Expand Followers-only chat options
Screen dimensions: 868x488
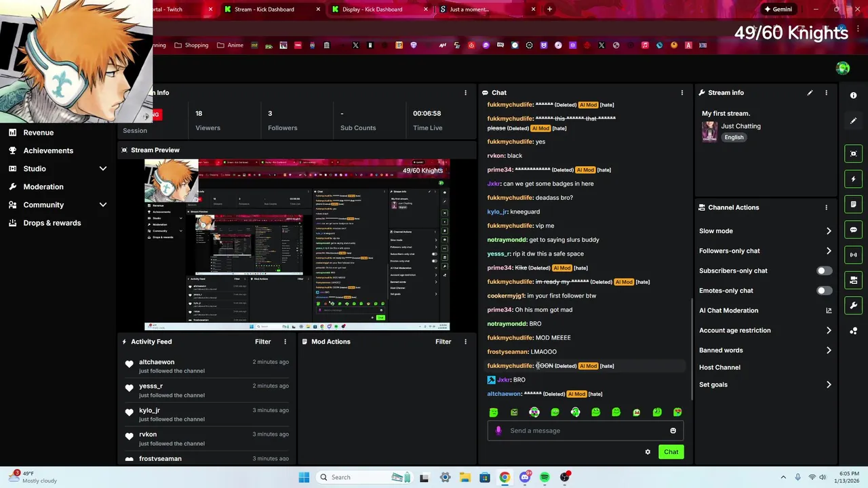829,251
